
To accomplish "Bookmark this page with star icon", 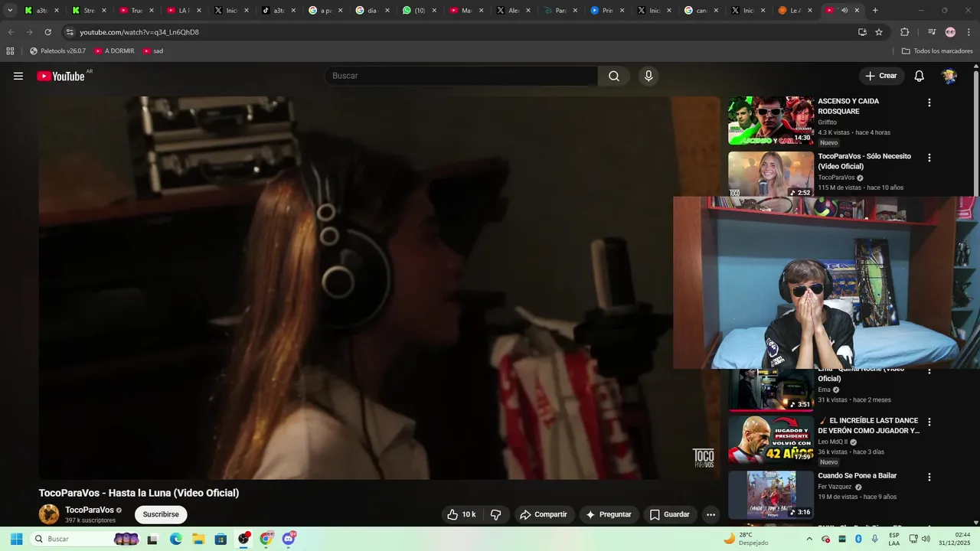I will [x=879, y=32].
